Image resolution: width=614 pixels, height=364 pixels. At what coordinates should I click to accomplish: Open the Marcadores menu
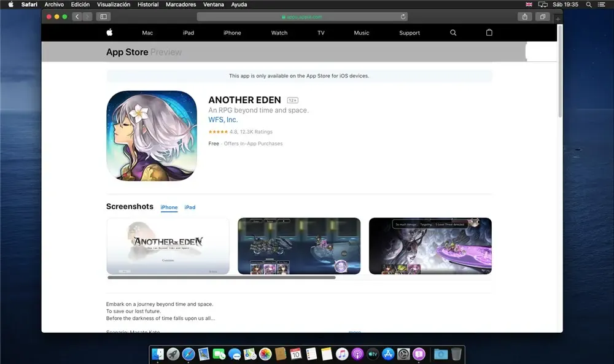coord(181,4)
